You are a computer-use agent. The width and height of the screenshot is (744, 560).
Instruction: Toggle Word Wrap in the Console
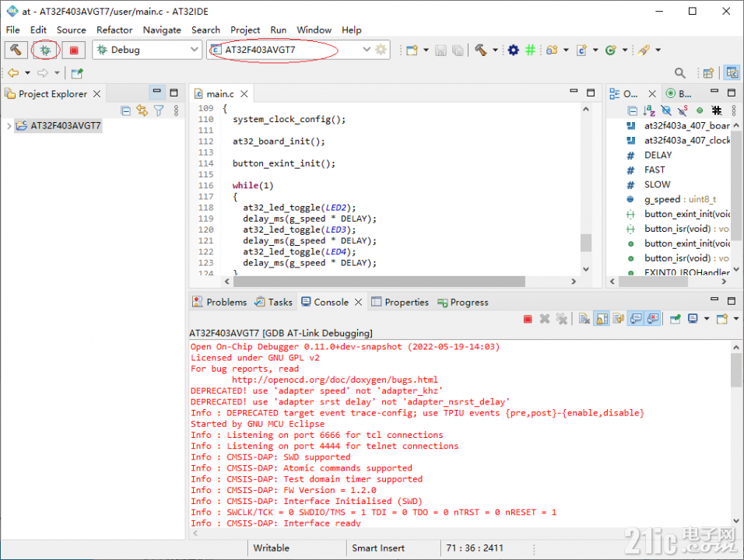tap(618, 319)
